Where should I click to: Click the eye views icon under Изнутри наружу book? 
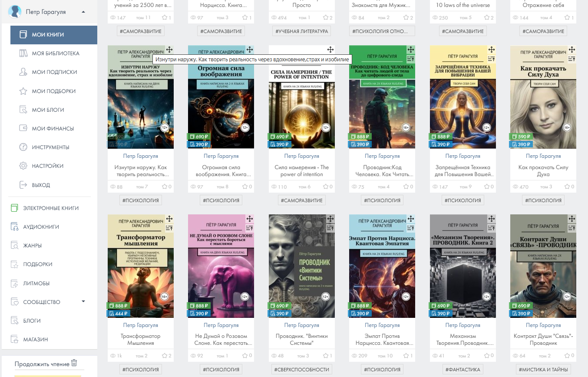(x=113, y=187)
